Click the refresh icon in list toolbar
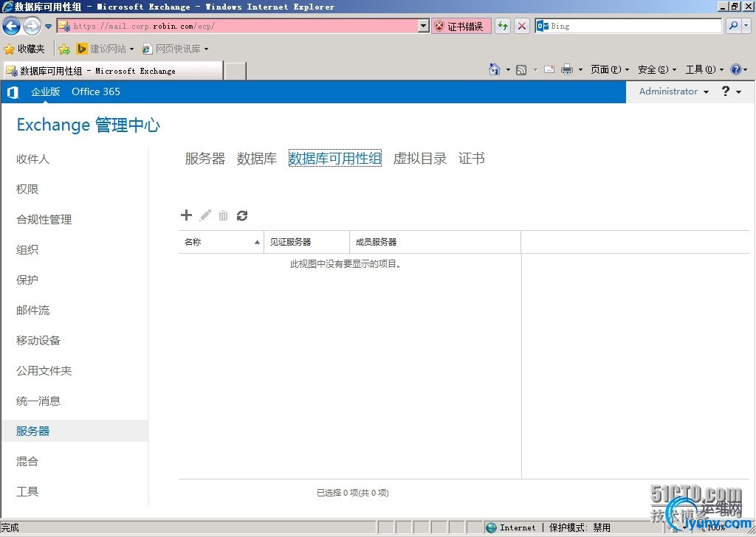Screen dimensions: 756x537 click(x=242, y=215)
